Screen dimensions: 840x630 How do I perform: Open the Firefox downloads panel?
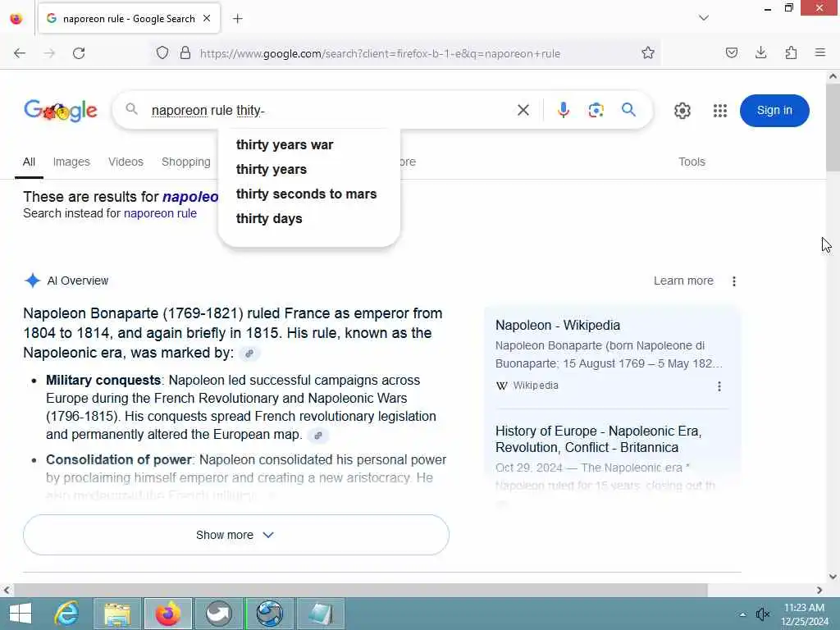(x=760, y=52)
